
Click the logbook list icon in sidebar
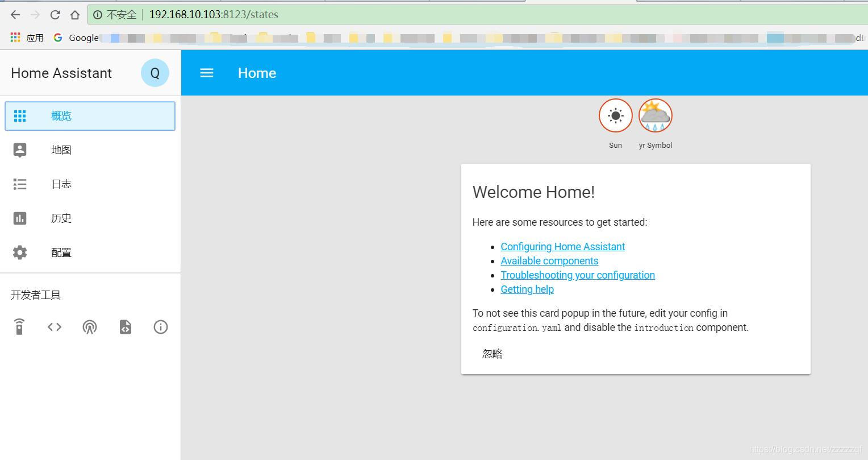coord(20,184)
